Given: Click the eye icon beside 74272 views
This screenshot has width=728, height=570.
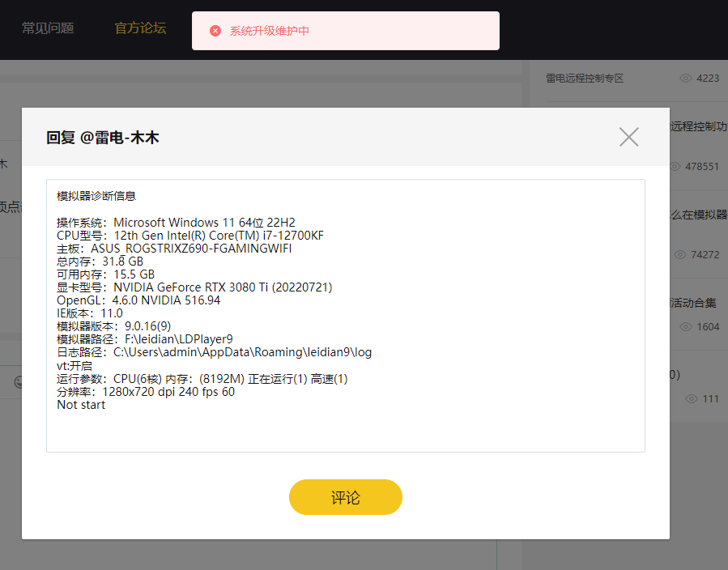Looking at the screenshot, I should coord(680,254).
